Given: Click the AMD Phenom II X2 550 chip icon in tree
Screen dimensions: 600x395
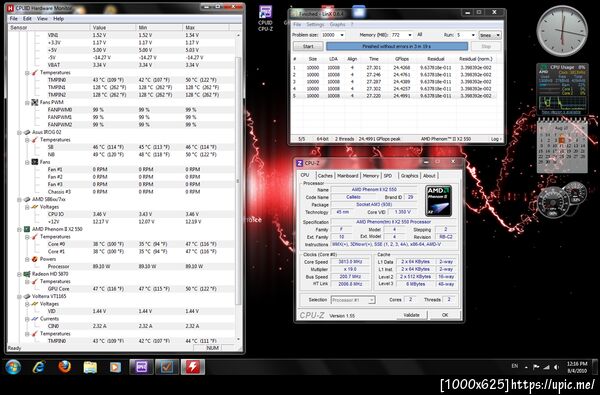Looking at the screenshot, I should [x=27, y=229].
